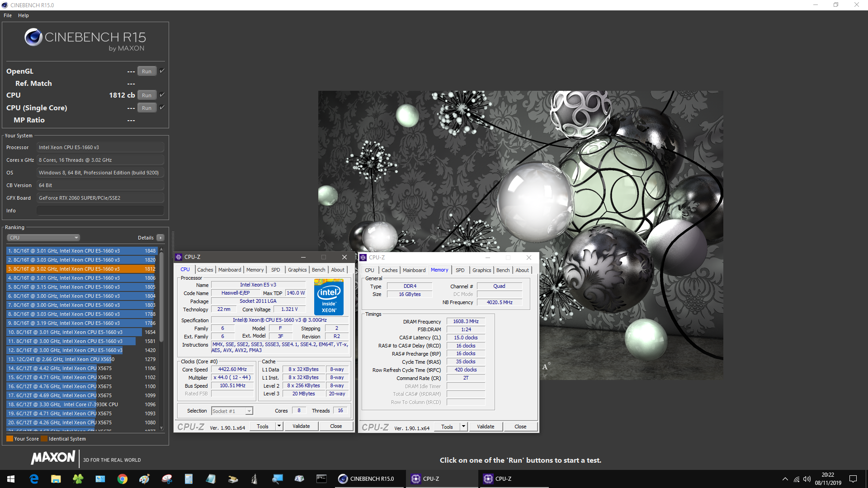
Task: Click Validate in CPU-Z Memory window
Action: (486, 427)
